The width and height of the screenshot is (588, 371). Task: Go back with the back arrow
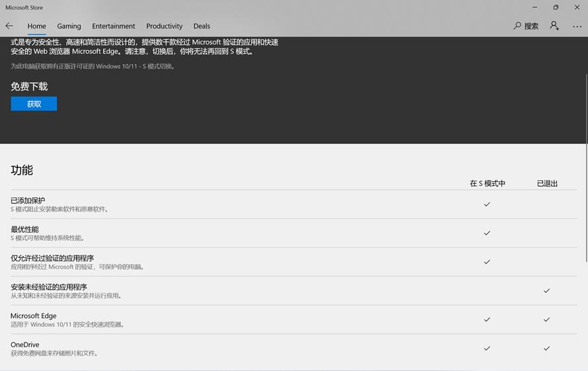[9, 26]
